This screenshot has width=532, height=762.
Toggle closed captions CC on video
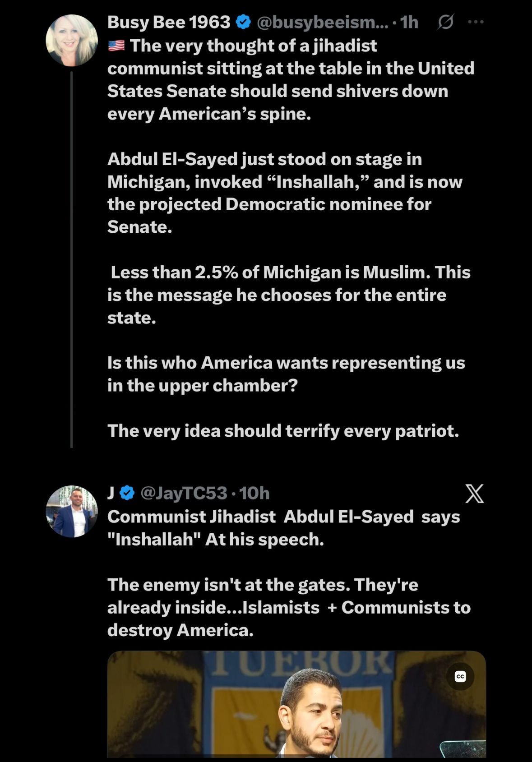[x=460, y=676]
